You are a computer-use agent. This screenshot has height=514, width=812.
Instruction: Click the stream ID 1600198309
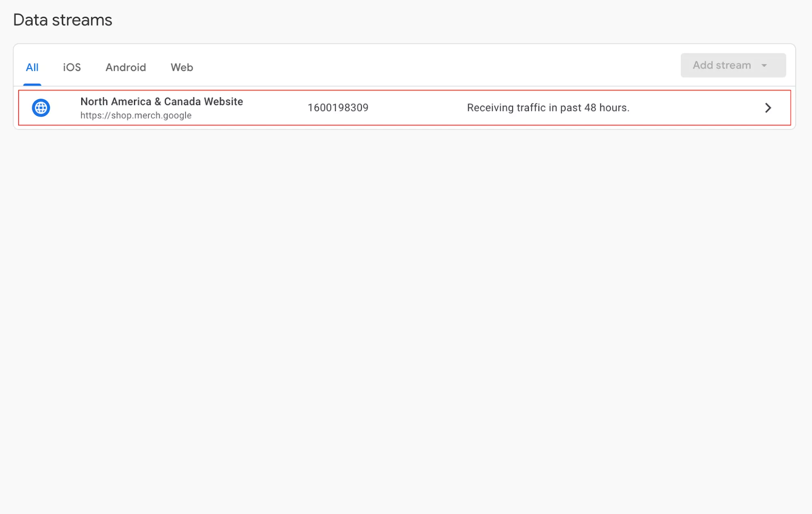[338, 108]
